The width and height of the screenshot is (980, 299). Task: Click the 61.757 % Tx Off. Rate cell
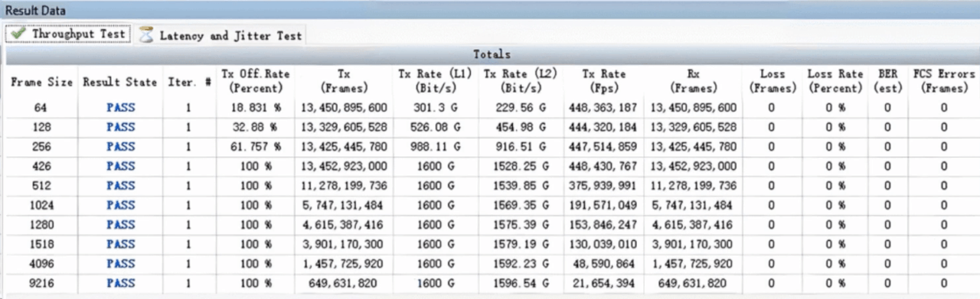coord(254,147)
